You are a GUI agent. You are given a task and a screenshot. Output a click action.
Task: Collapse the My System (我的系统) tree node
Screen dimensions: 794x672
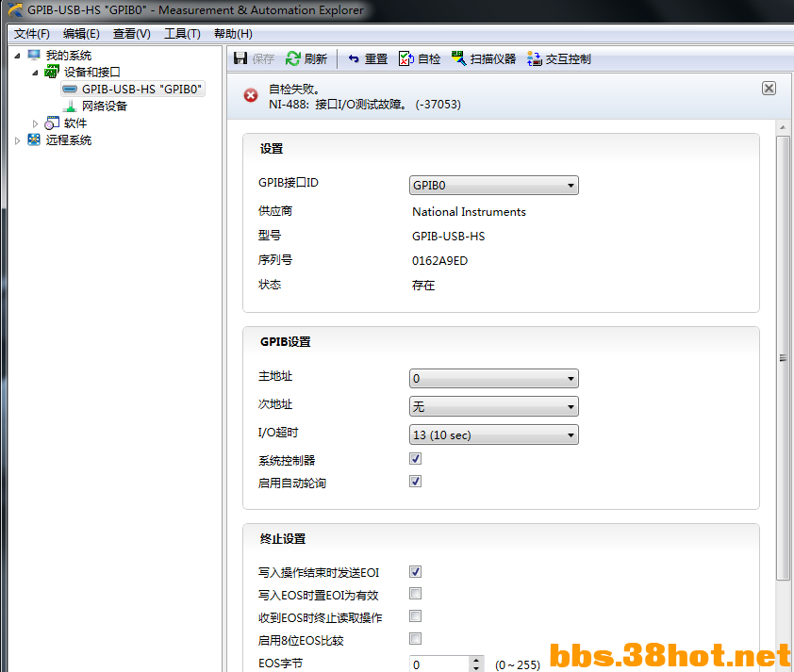pos(17,56)
